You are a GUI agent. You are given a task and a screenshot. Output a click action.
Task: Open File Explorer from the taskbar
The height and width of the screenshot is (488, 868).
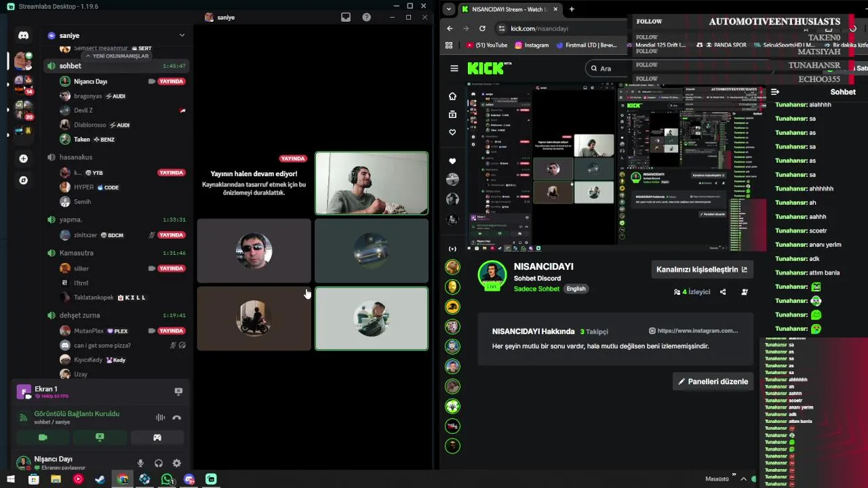click(x=56, y=479)
